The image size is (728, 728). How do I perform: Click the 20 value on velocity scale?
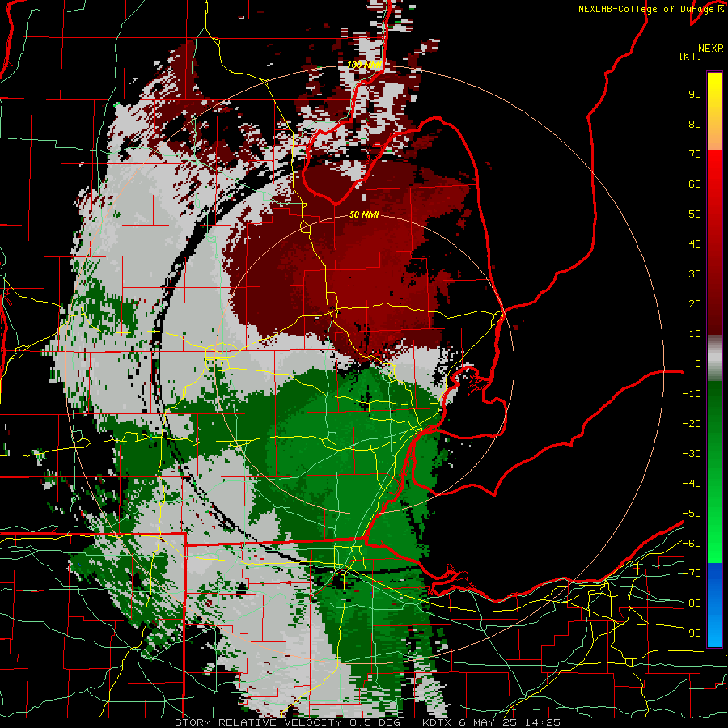click(x=695, y=303)
